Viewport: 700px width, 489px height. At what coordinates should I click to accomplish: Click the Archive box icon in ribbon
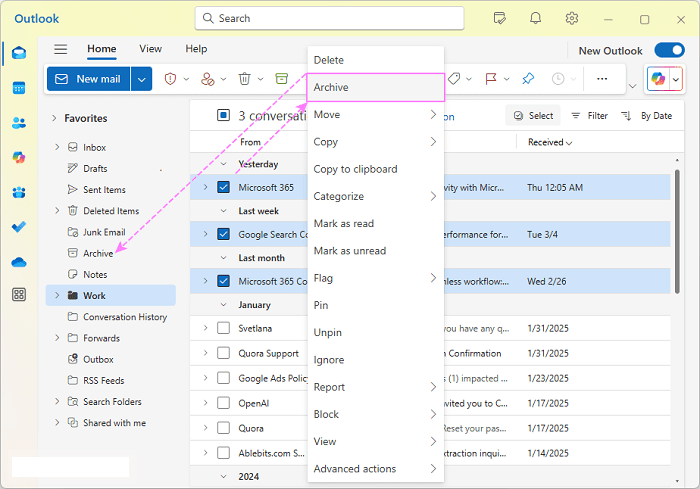pos(282,79)
